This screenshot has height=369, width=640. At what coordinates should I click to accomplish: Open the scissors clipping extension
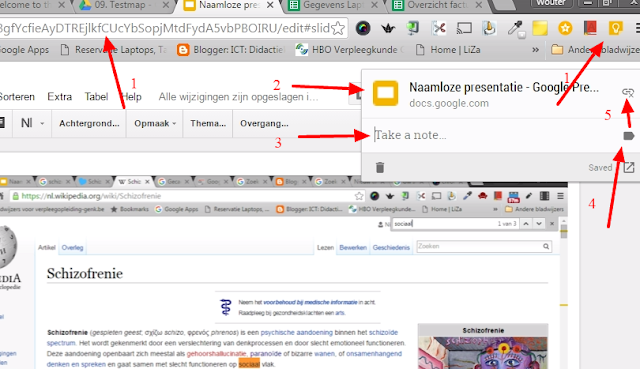pos(439,28)
